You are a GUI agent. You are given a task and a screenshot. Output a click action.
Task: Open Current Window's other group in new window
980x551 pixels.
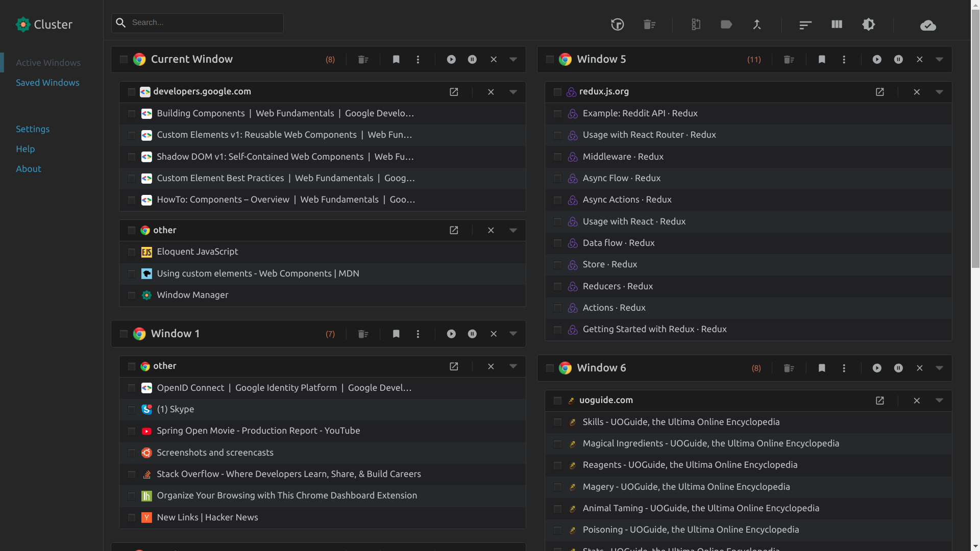[x=454, y=231]
